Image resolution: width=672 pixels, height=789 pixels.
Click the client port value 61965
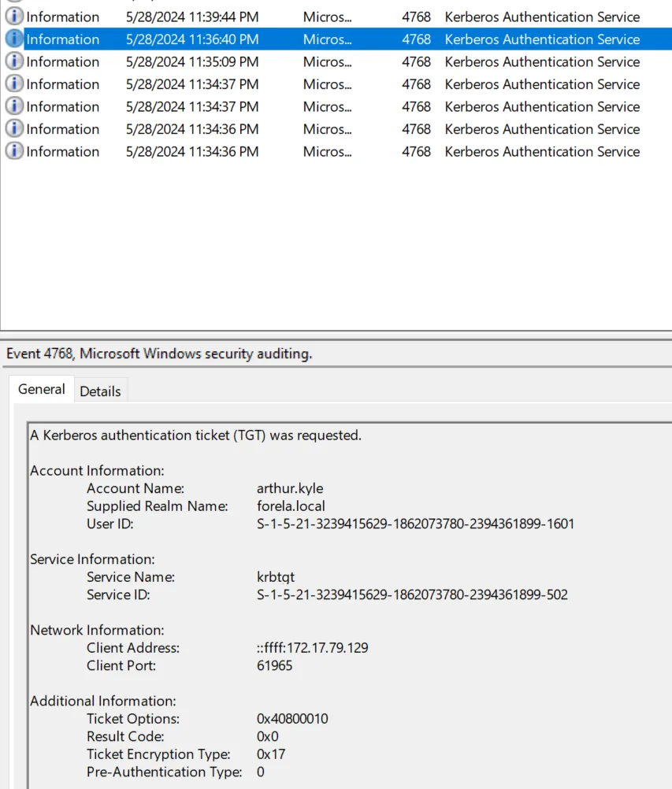[274, 665]
